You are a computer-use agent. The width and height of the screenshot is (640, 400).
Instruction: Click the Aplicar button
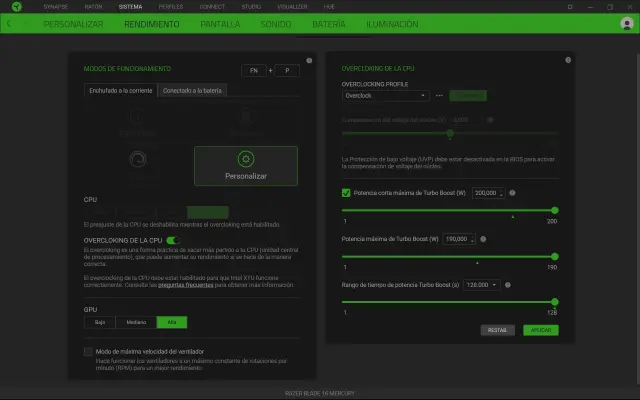tap(540, 329)
